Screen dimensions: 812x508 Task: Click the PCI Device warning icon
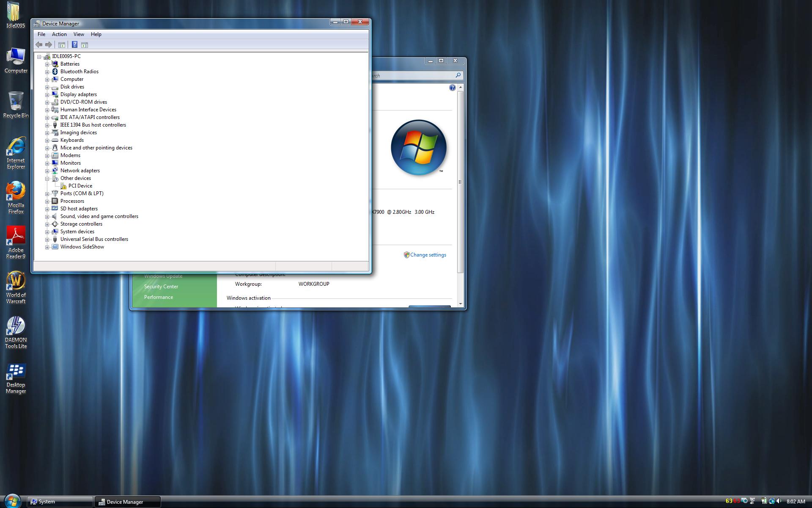(63, 186)
